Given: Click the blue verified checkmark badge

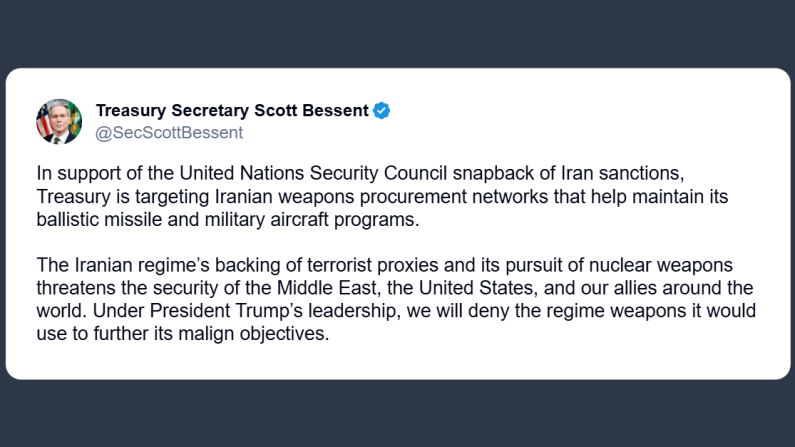Looking at the screenshot, I should click(381, 111).
